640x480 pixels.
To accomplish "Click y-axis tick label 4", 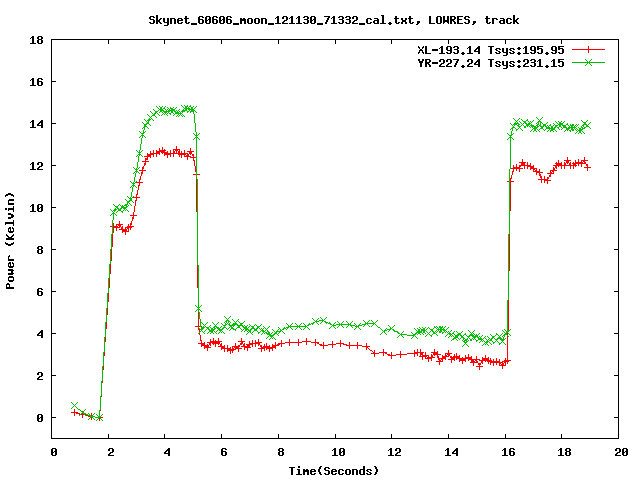I will point(40,334).
